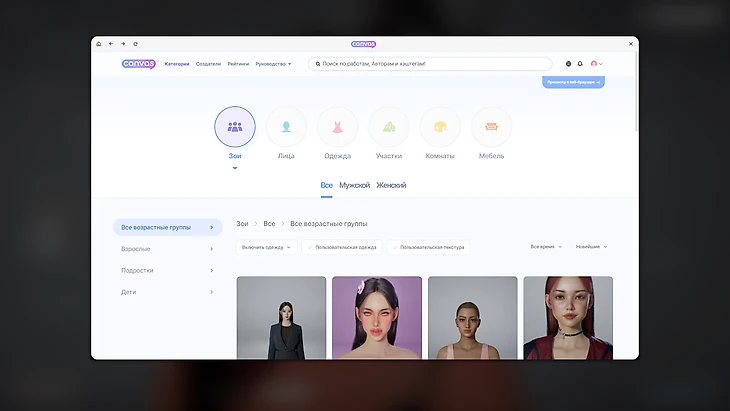The height and width of the screenshot is (411, 730).
Task: Expand the Включить одежду dropdown
Action: coord(266,246)
